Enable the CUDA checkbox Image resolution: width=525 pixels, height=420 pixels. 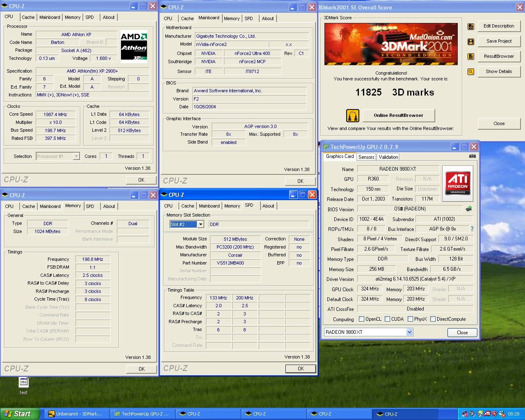click(x=387, y=319)
